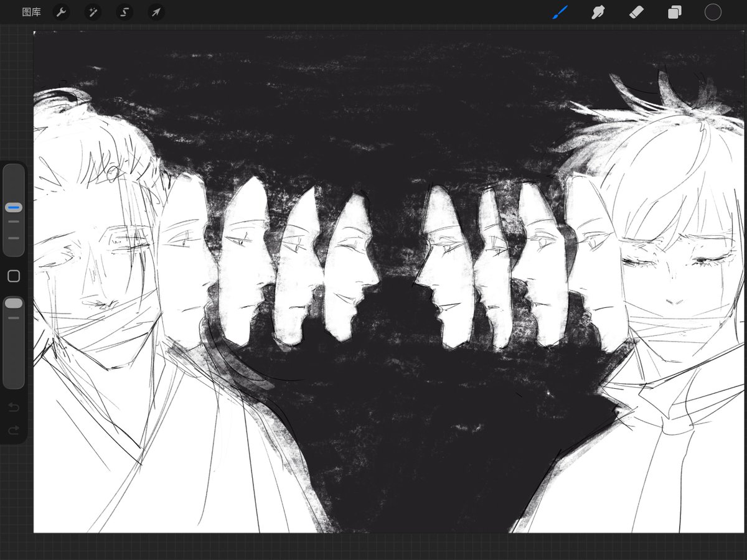This screenshot has height=560, width=747.
Task: Select the Eraser tool
Action: click(636, 12)
